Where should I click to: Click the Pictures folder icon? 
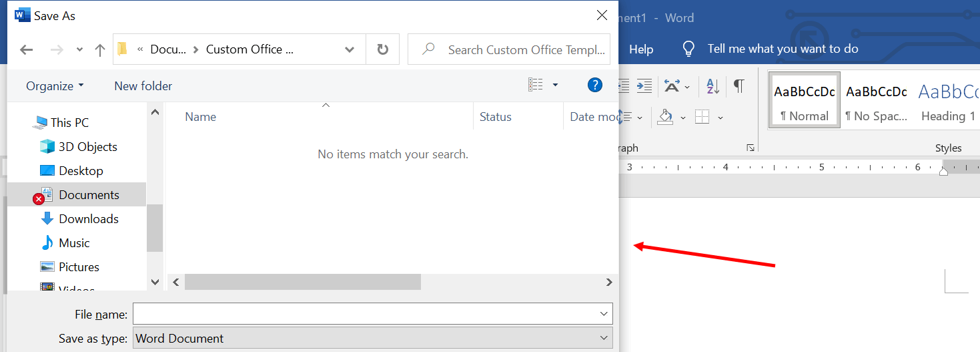click(47, 267)
